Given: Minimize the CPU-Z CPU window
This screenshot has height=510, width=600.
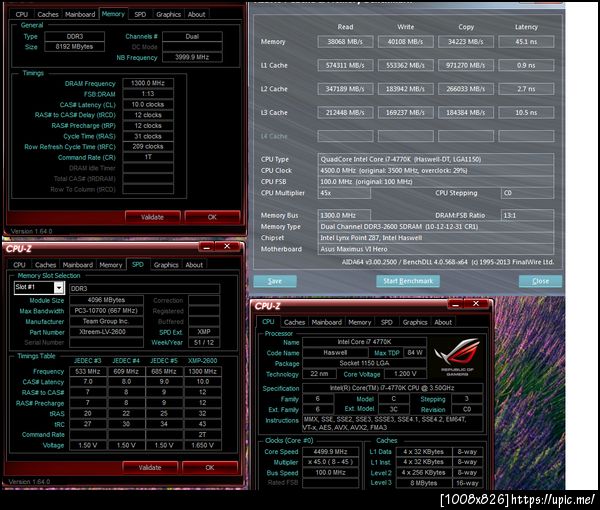Looking at the screenshot, I should [x=455, y=304].
